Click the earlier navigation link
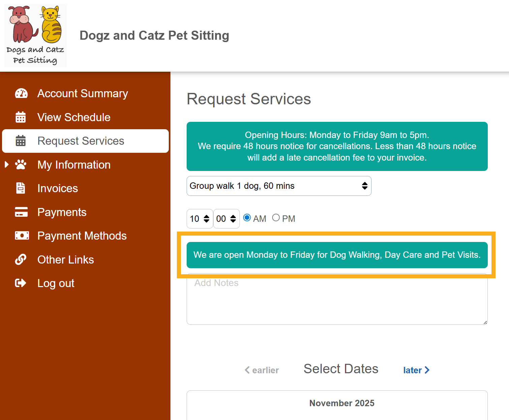Viewport: 509px width, 420px height. pos(262,370)
